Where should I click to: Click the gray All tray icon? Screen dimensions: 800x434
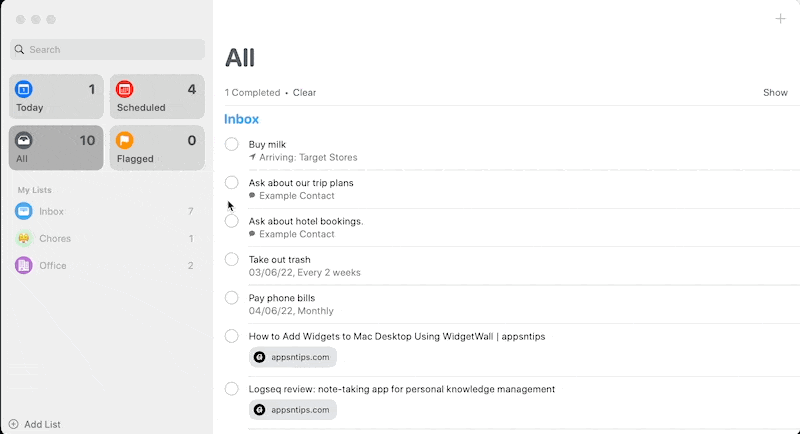tap(23, 140)
